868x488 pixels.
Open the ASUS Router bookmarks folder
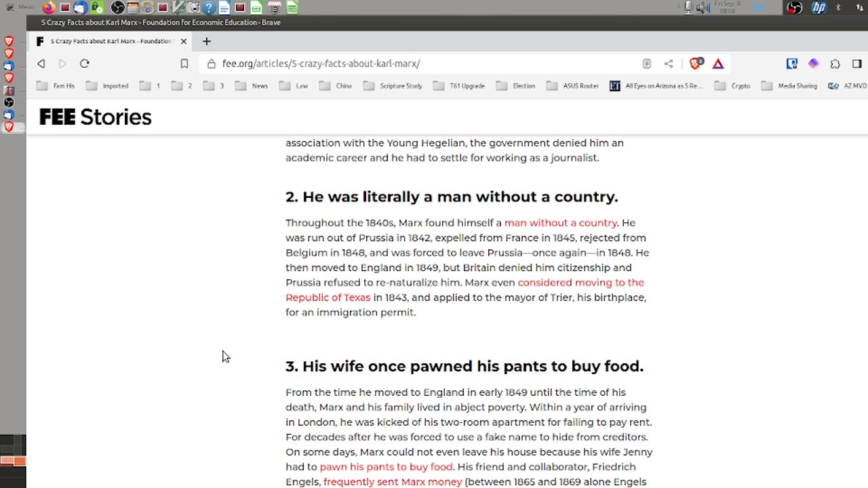coord(573,86)
